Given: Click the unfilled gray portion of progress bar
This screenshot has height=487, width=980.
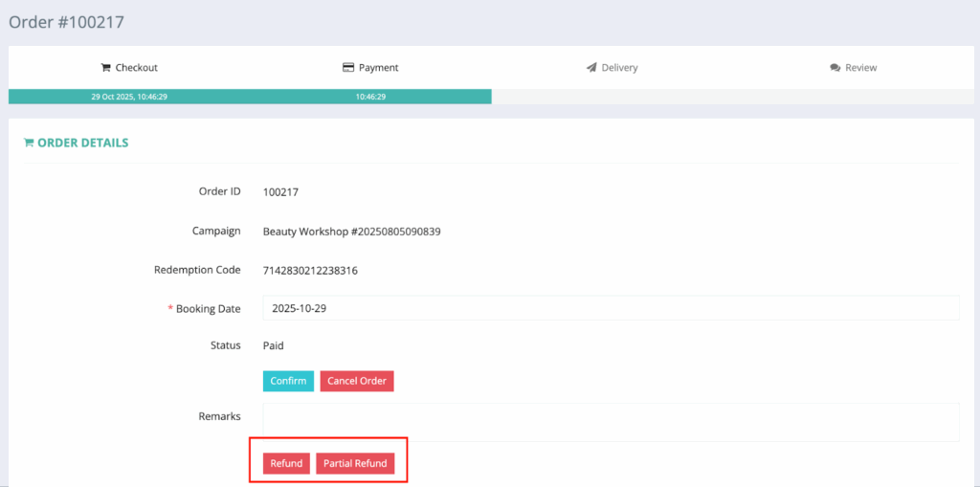Looking at the screenshot, I should [x=732, y=97].
